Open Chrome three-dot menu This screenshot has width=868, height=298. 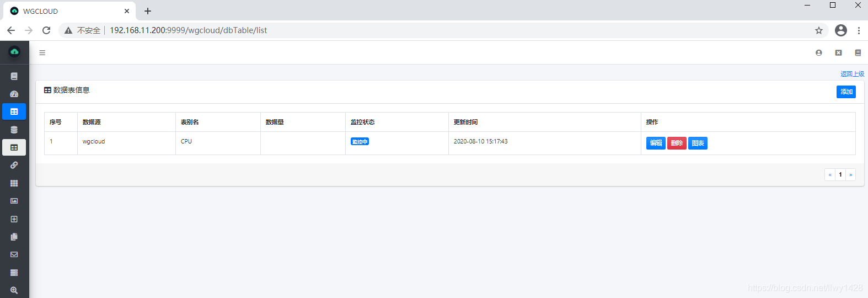(x=859, y=30)
